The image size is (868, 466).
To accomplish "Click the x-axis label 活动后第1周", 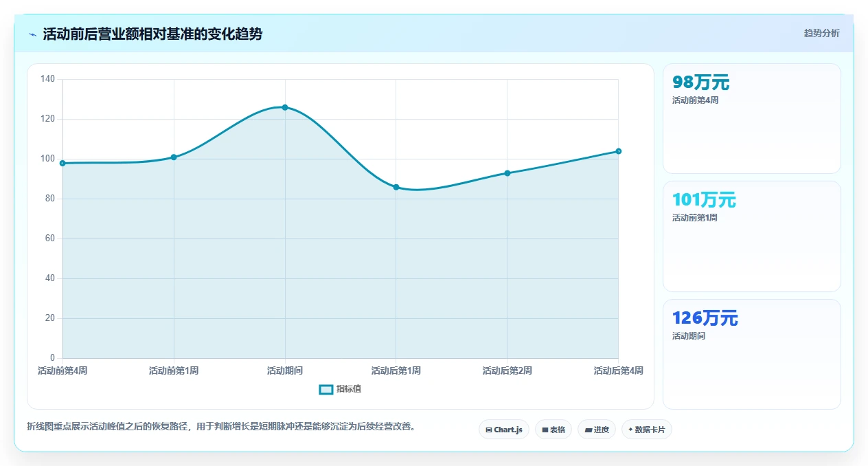I will click(x=396, y=370).
